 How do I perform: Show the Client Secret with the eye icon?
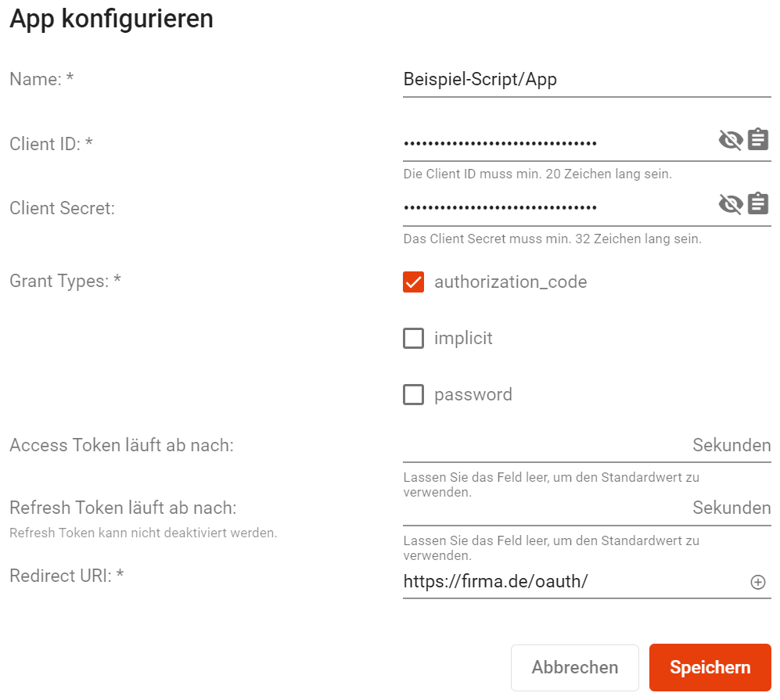click(730, 204)
